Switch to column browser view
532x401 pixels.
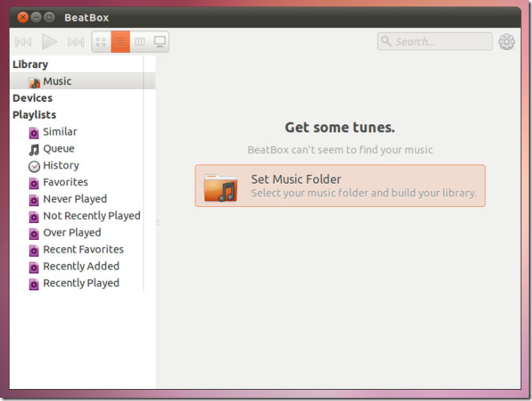click(x=139, y=42)
